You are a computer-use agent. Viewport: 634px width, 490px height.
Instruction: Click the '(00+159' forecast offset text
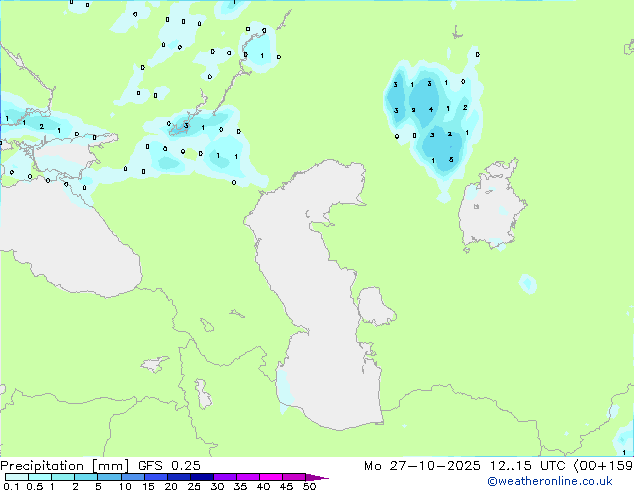click(x=603, y=466)
